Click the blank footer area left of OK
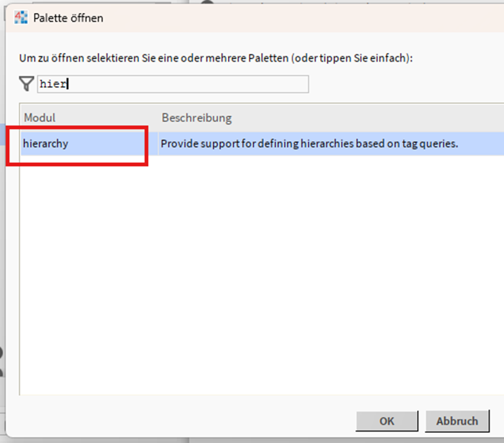 180,421
